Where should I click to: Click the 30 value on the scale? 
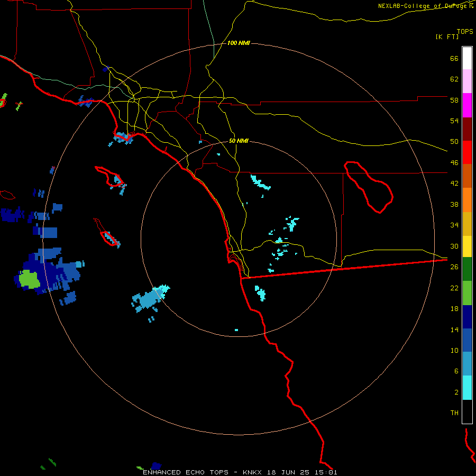point(454,246)
